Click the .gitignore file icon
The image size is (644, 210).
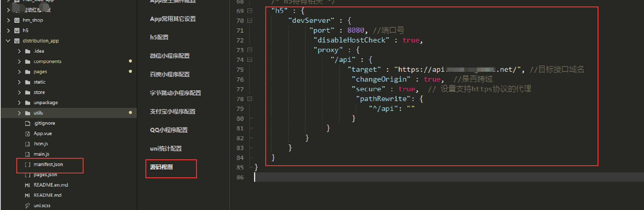point(28,123)
